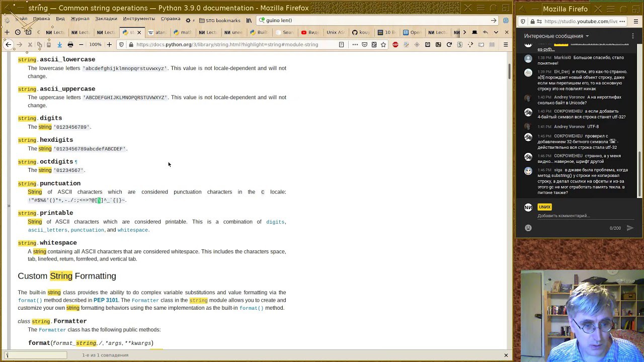Follow the PEP 3101 link
644x362 pixels.
[105, 300]
